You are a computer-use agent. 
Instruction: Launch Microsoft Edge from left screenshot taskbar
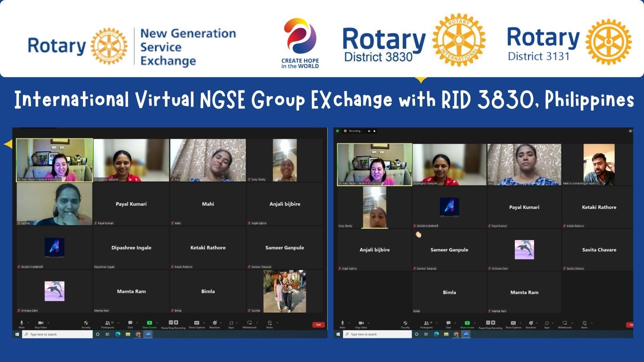tap(118, 334)
